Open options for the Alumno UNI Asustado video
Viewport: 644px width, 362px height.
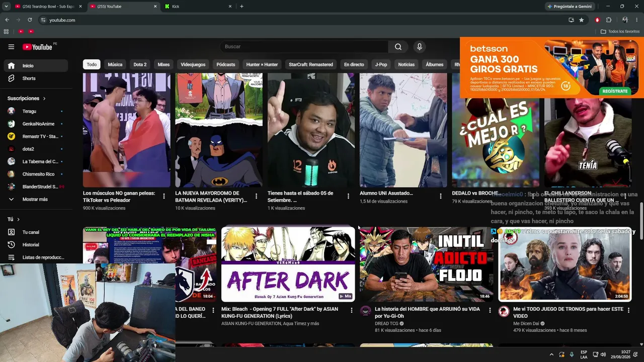tap(440, 196)
